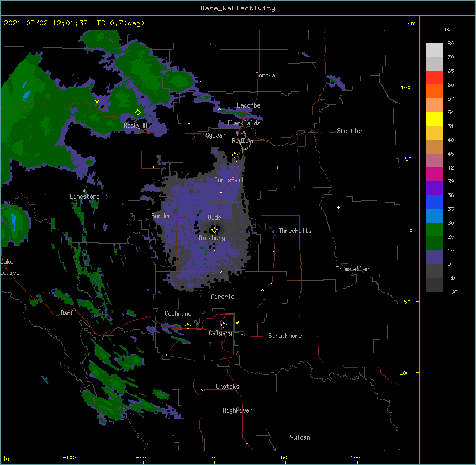Click the Vulcan label
The width and height of the screenshot is (476, 465).
click(300, 437)
